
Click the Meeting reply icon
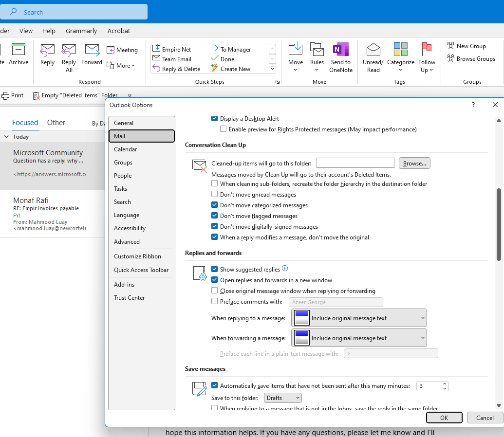click(110, 50)
